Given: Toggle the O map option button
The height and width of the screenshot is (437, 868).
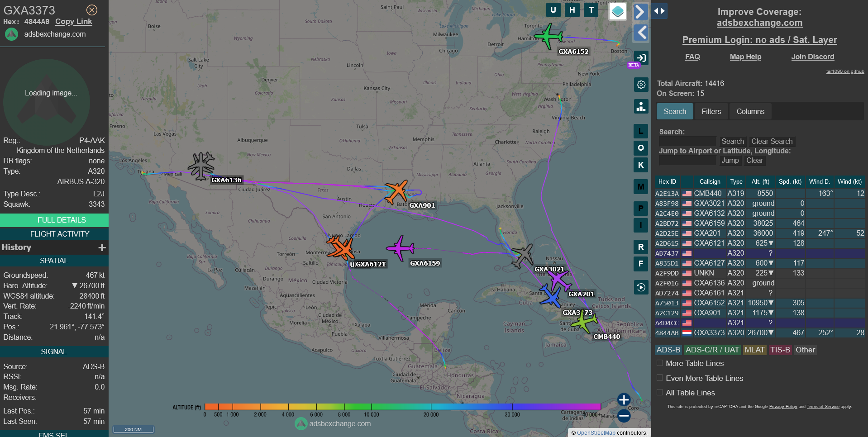Looking at the screenshot, I should [x=641, y=148].
